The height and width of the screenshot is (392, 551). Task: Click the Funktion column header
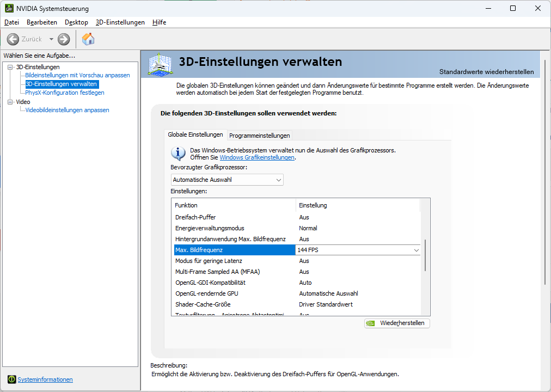point(235,205)
